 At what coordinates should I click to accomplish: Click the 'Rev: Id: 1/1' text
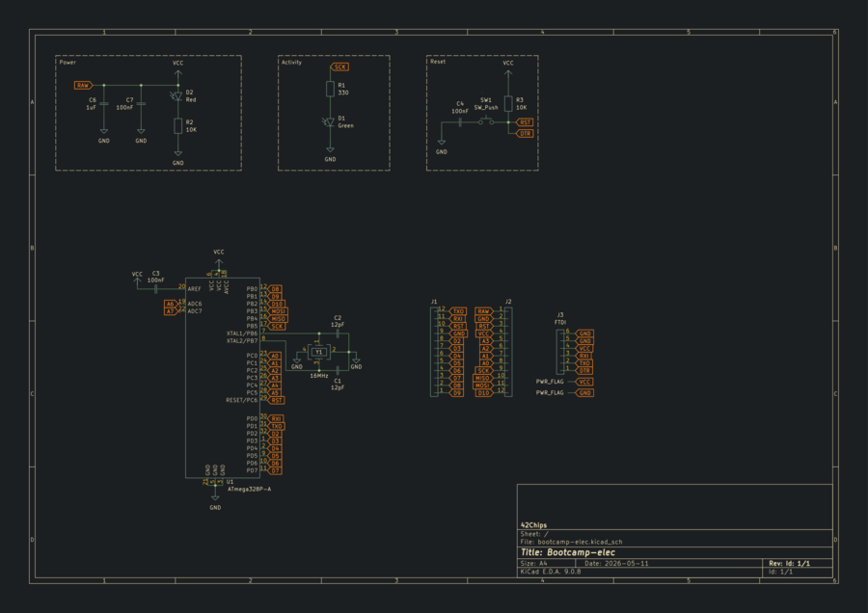point(789,564)
